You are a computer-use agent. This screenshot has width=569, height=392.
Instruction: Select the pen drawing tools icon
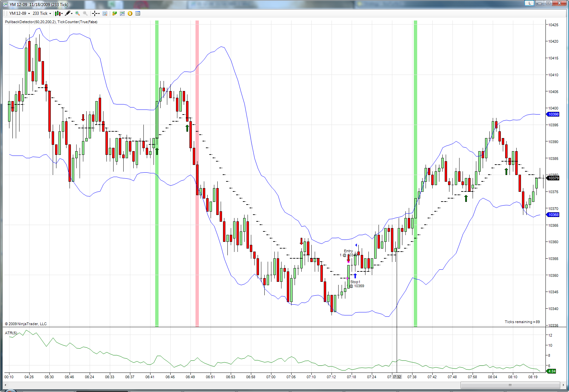pyautogui.click(x=68, y=13)
